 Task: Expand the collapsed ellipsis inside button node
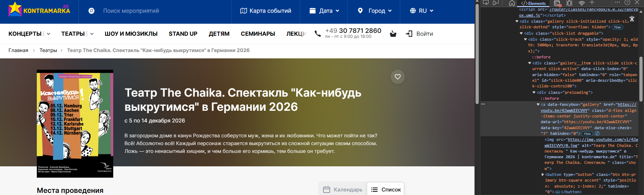point(558,192)
